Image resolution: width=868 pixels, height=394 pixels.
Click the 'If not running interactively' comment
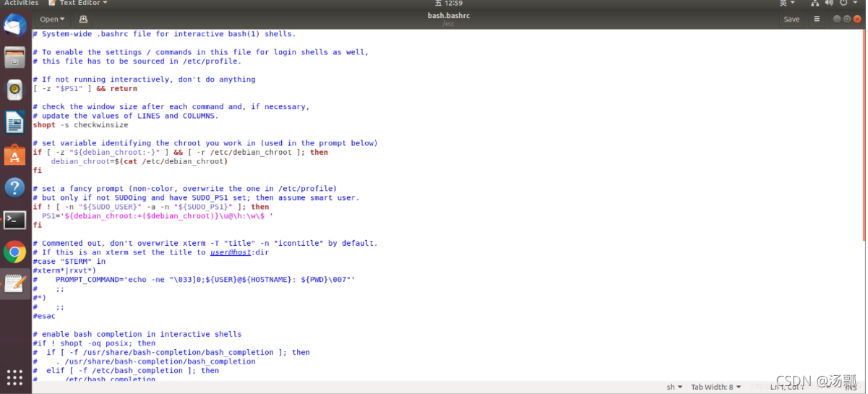coord(144,80)
